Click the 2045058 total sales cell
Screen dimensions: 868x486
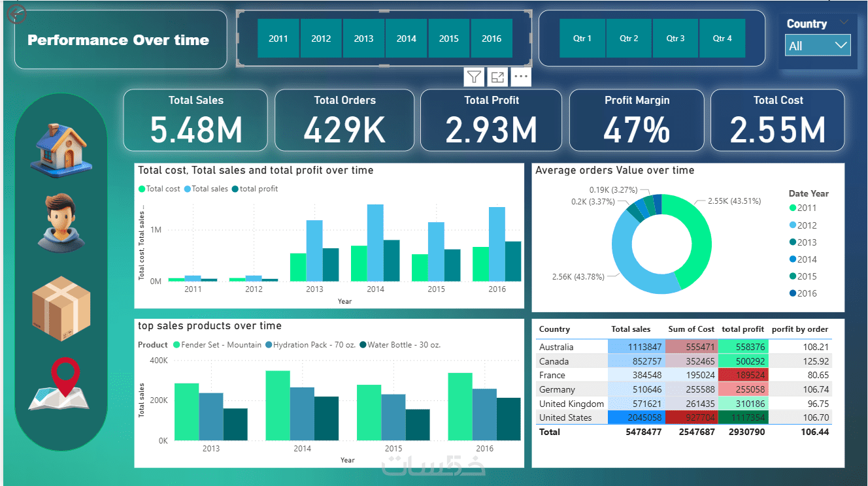[636, 417]
